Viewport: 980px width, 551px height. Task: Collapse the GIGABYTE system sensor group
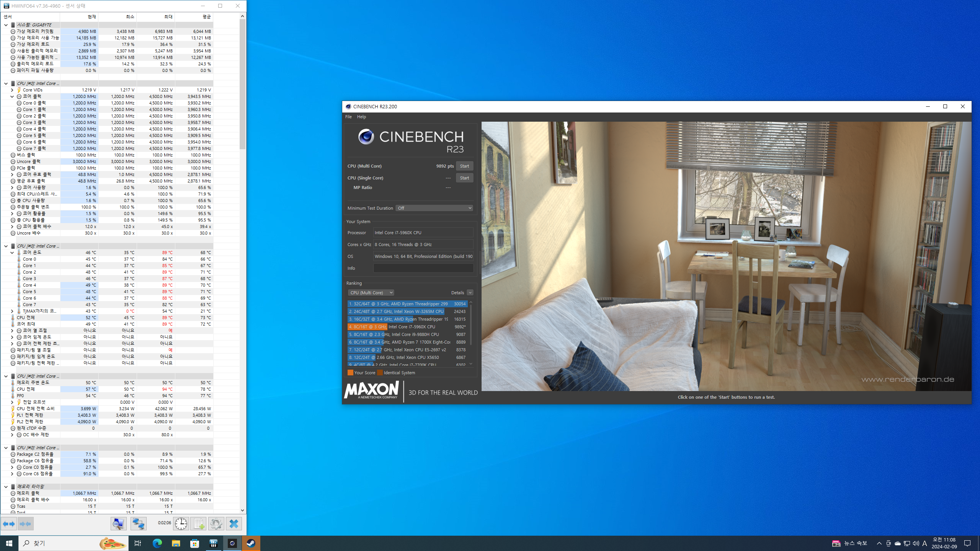pos(6,25)
